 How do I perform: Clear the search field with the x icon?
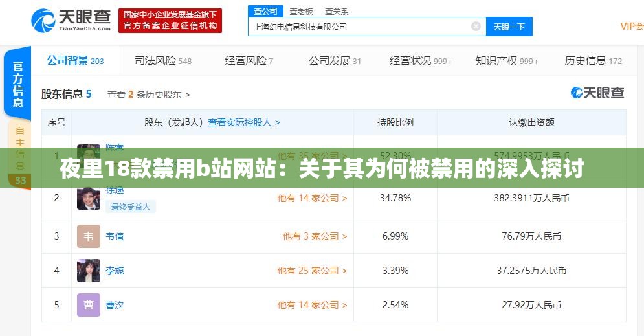pos(476,27)
